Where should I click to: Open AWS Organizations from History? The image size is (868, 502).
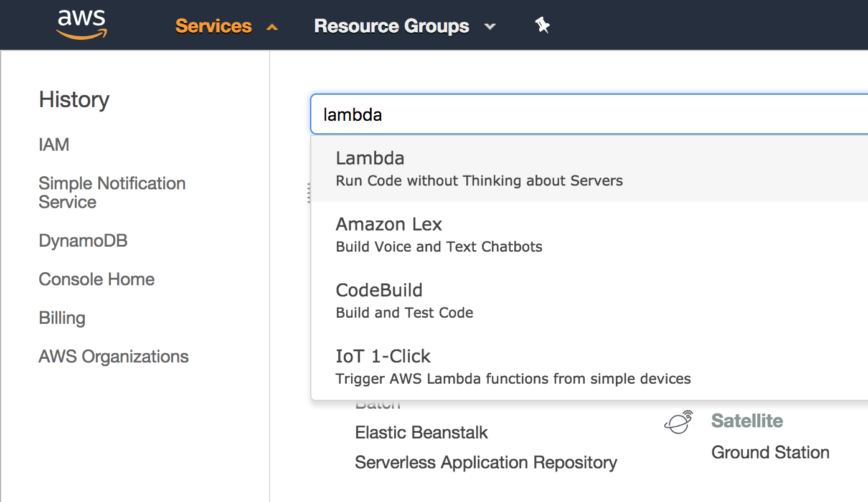[x=113, y=356]
